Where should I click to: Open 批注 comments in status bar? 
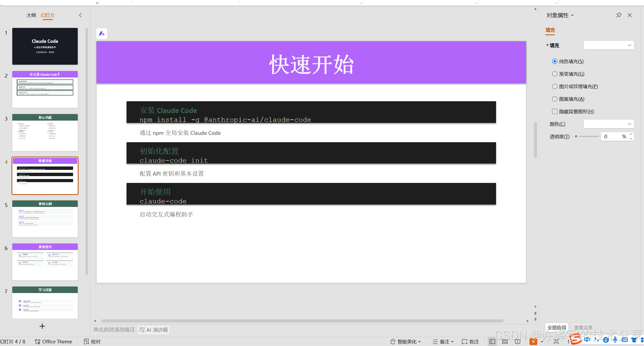[x=470, y=342]
